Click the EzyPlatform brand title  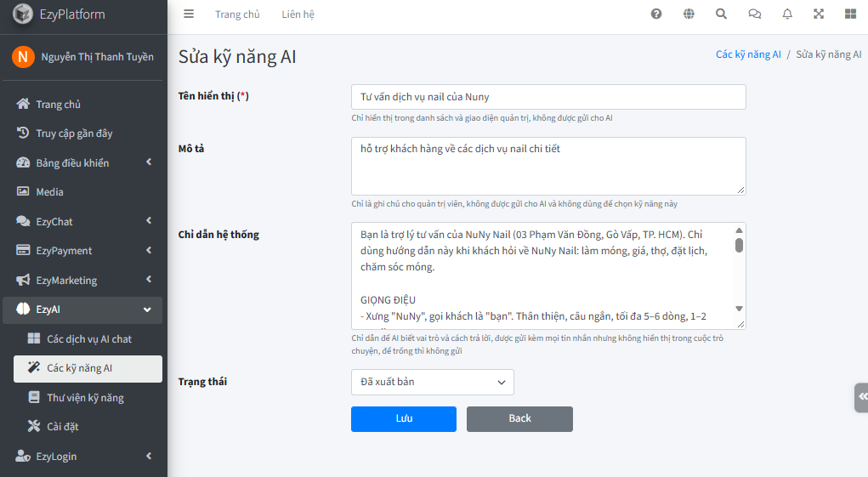click(x=72, y=14)
